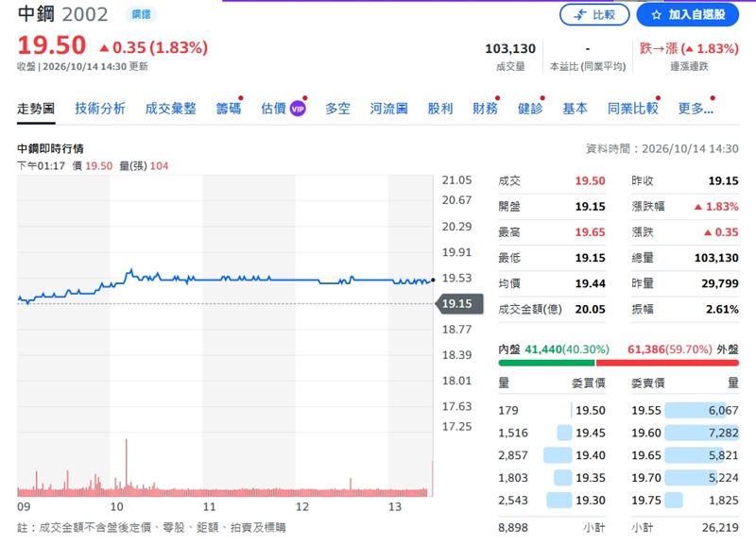The height and width of the screenshot is (545, 756).
Task: Click the green 內盤 portion of ratio bar
Action: (546, 363)
